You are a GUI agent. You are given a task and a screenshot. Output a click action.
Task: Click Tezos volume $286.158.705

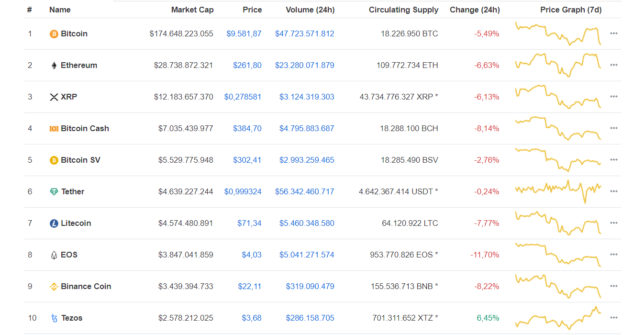click(310, 318)
